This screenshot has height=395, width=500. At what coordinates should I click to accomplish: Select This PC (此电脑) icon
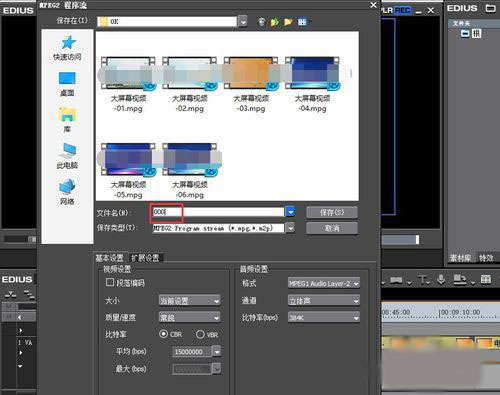pos(67,150)
